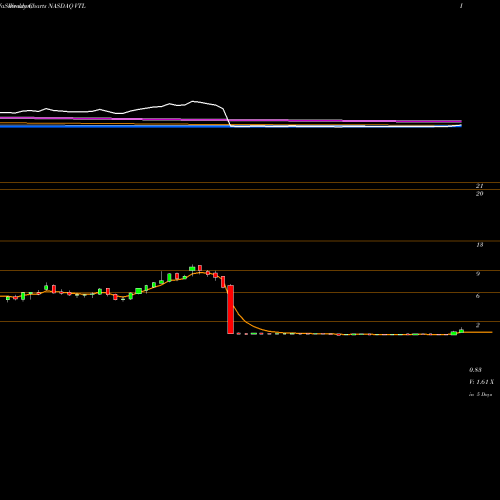Click the last price value 0.83
The image size is (500, 500).
pos(475,370)
